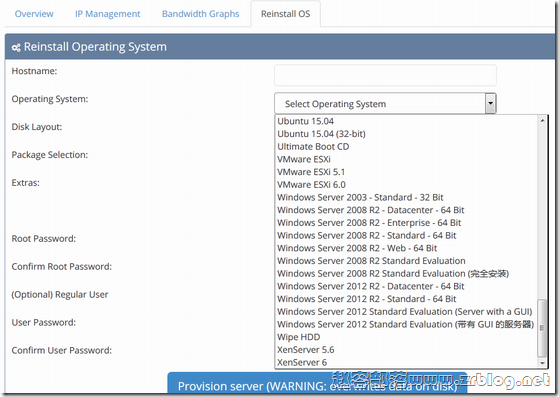Pick Windows Server 2008 R2 Standard Evaluation
Viewport: 559px width, 397px height.
click(406, 261)
